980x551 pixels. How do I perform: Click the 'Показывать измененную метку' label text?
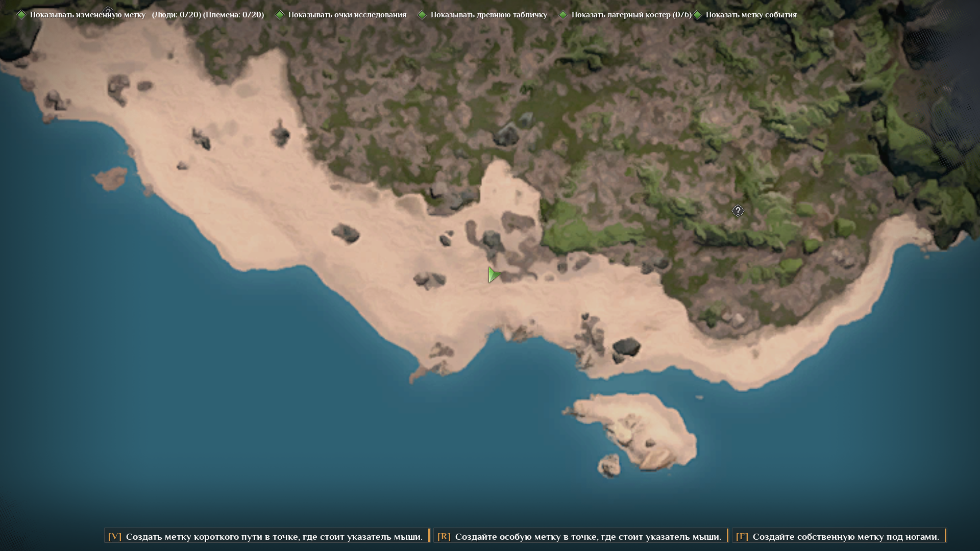[x=88, y=15]
